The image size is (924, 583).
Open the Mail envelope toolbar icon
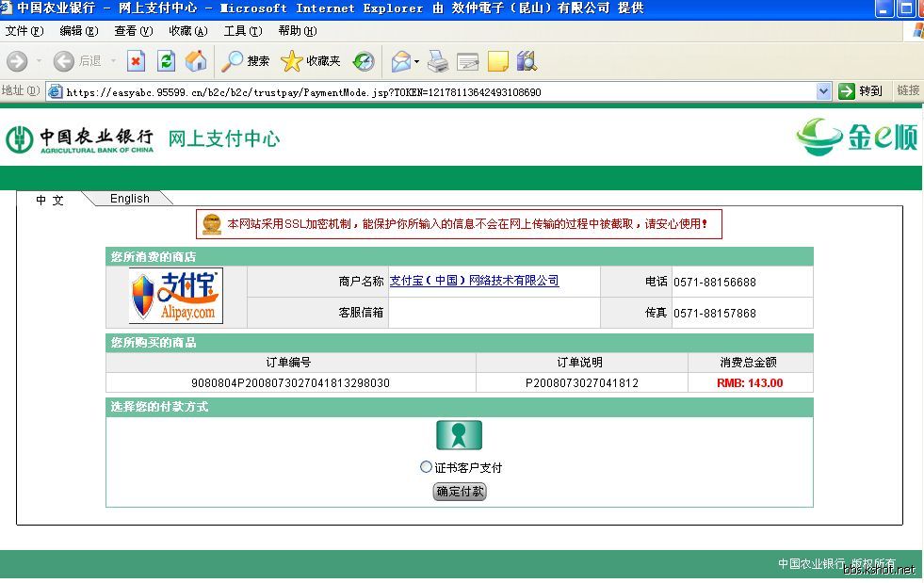(x=401, y=60)
